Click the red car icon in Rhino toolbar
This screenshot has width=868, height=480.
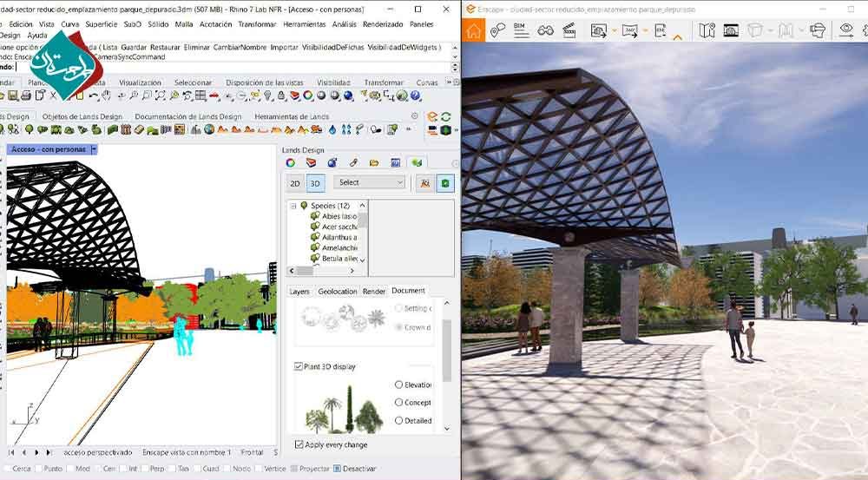coord(214,96)
